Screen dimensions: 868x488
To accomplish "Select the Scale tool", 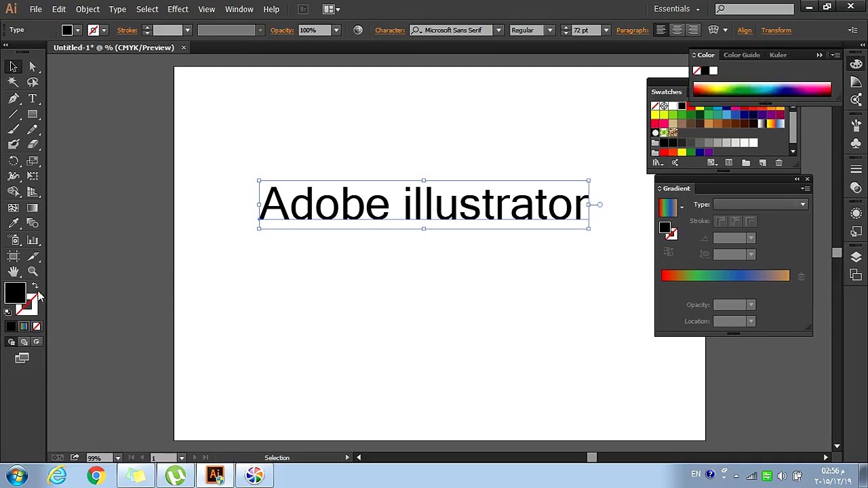I will click(33, 161).
